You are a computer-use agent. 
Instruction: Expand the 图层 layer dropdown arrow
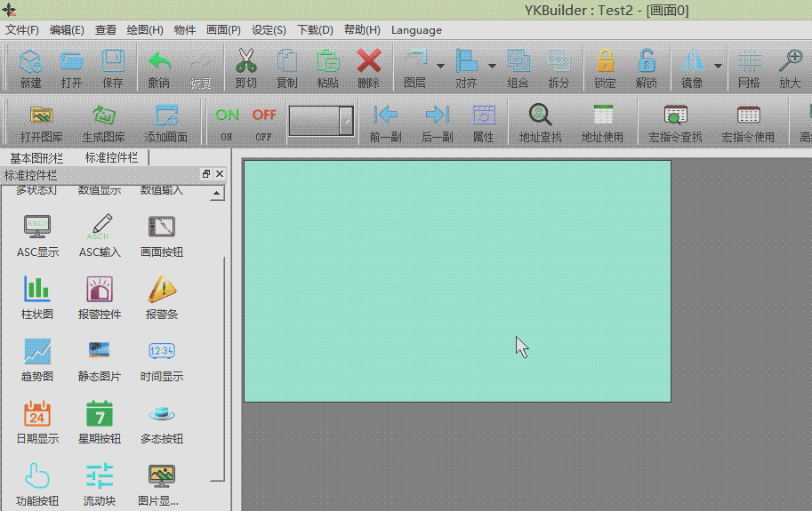(x=440, y=66)
